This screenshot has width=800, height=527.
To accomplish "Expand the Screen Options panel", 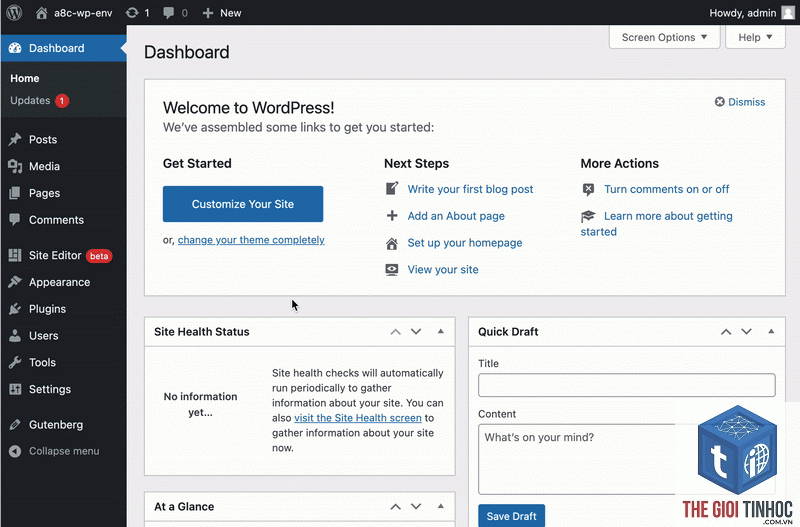I will tap(664, 37).
